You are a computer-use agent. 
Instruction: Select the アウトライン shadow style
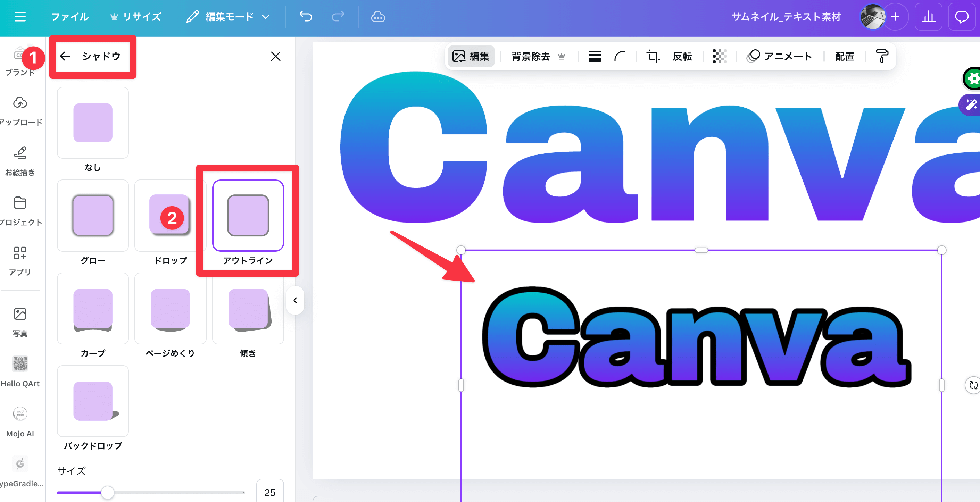pyautogui.click(x=248, y=216)
